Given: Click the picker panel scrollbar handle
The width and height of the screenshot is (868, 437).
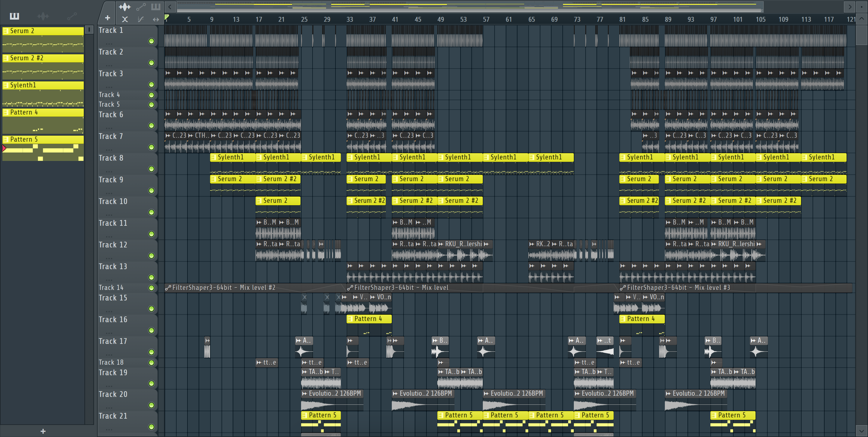Looking at the screenshot, I should point(89,30).
